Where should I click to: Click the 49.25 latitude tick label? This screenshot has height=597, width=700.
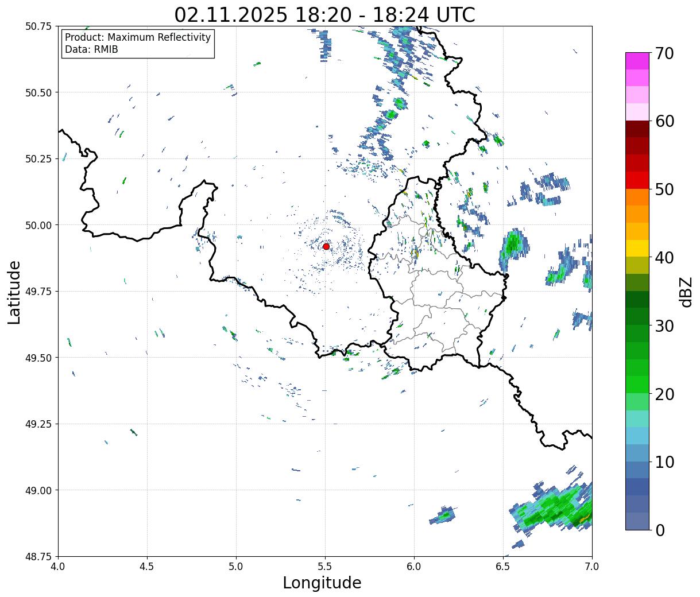(x=38, y=424)
